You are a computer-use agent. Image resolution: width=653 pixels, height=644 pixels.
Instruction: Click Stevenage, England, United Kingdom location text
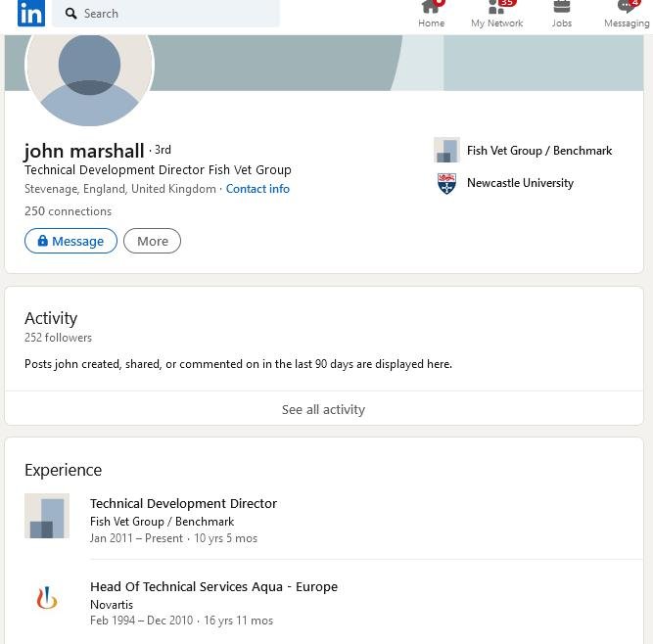tap(120, 189)
